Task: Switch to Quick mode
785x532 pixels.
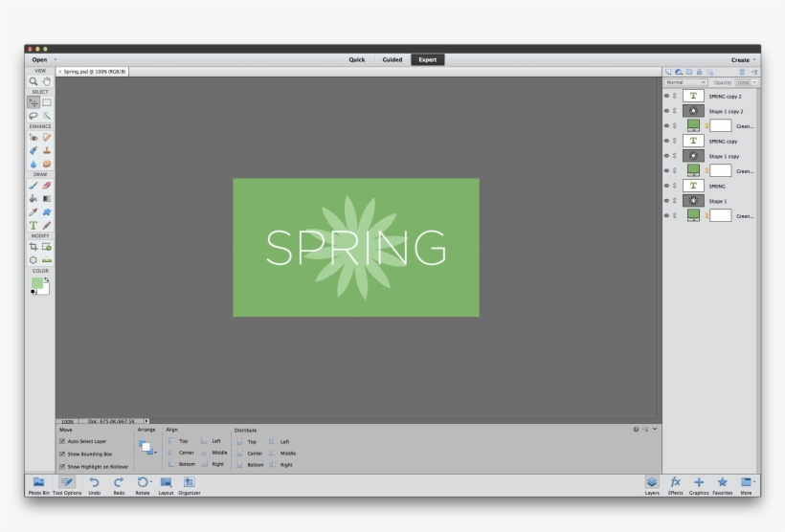Action: [x=357, y=59]
